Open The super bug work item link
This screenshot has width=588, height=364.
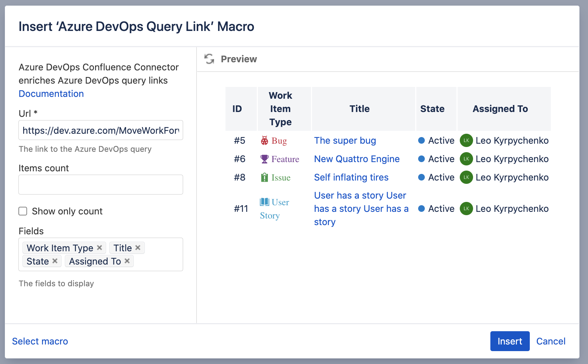tap(345, 140)
